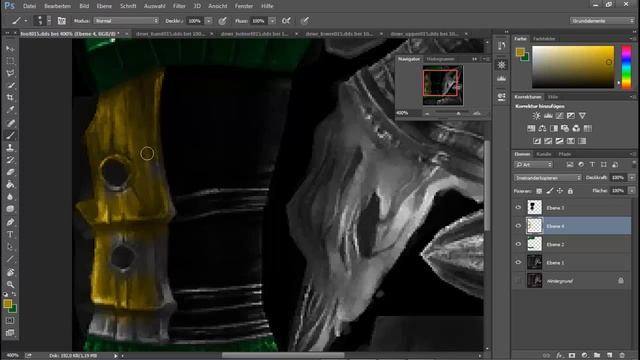Add a Vibrance adjustment (triangle icon)
Screen dimensions: 640x360
pyautogui.click(x=582, y=116)
